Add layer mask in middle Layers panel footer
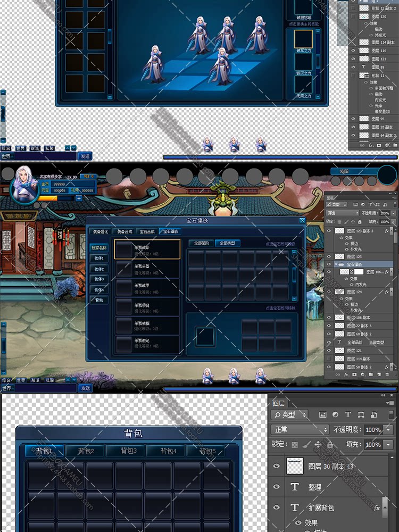The image size is (399, 532). [354, 375]
